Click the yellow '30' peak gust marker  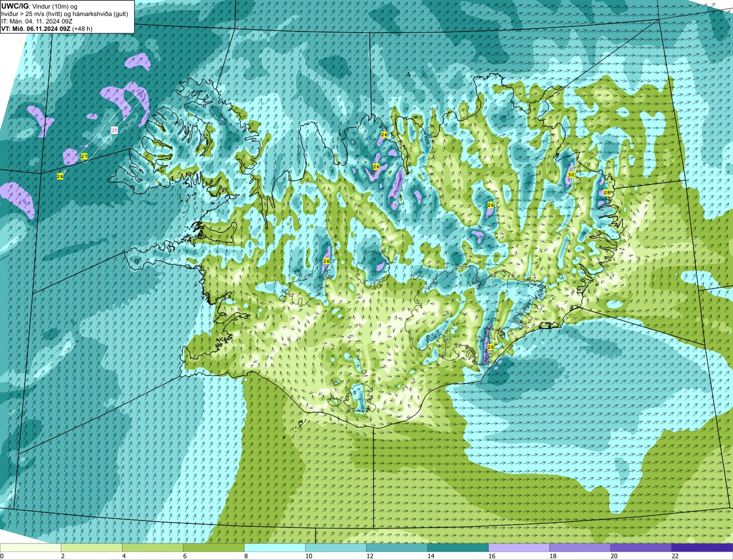pyautogui.click(x=571, y=175)
